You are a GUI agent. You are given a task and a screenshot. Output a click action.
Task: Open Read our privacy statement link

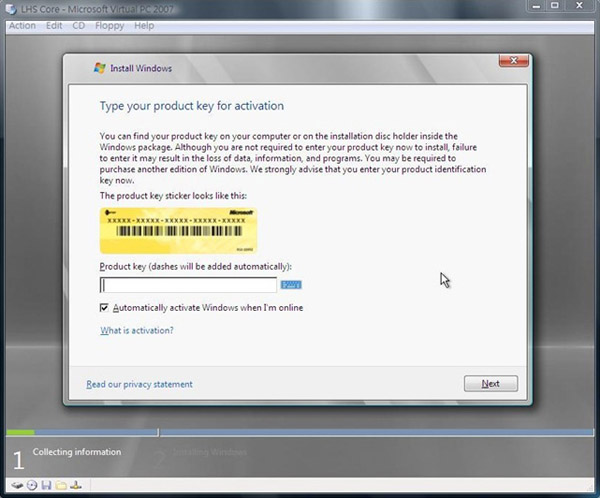tap(139, 384)
